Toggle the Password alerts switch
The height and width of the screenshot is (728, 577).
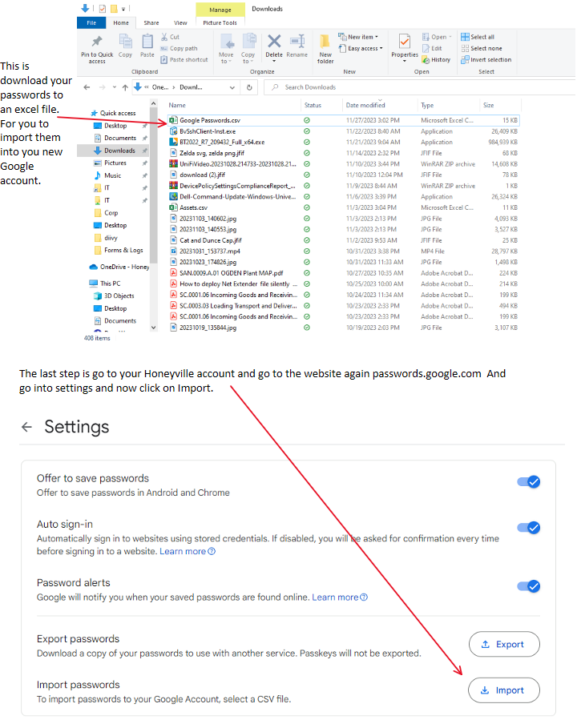(x=529, y=586)
